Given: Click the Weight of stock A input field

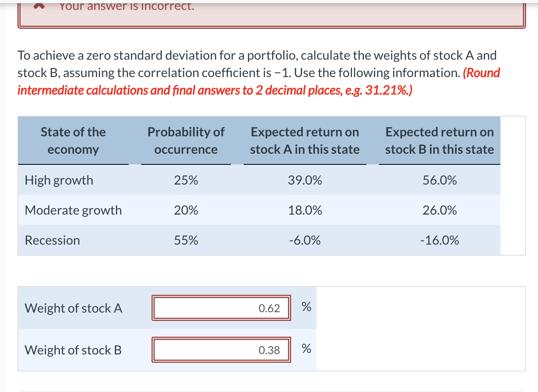Looking at the screenshot, I should click(221, 308).
